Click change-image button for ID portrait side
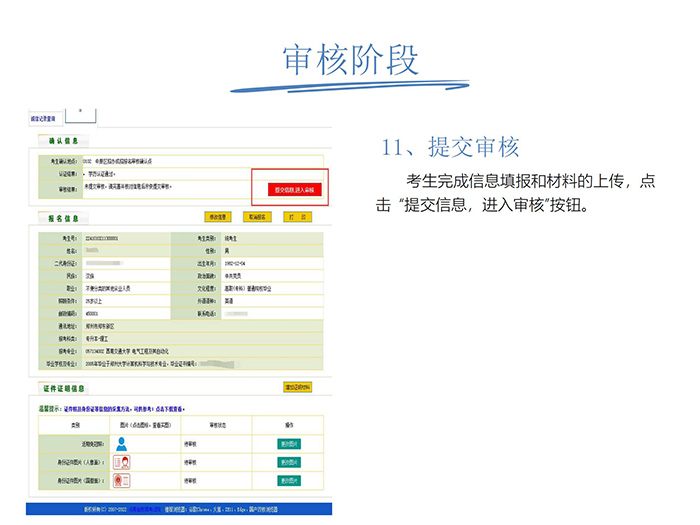 coord(288,461)
